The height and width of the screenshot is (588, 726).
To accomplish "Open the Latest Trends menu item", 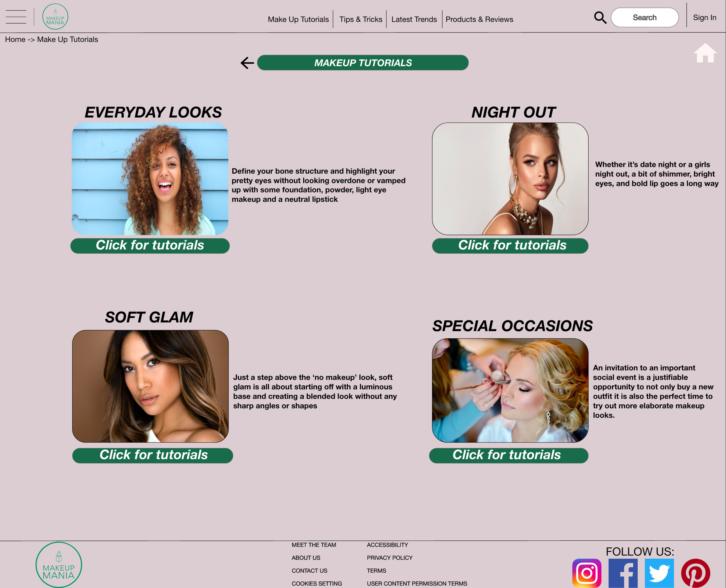I will point(414,20).
